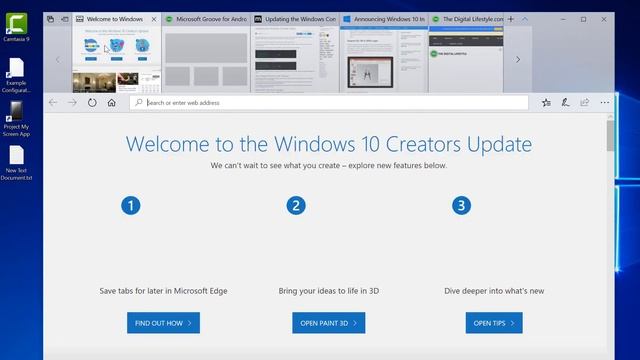The width and height of the screenshot is (640, 360).
Task: Open the Favorites hub icon
Action: click(x=546, y=102)
